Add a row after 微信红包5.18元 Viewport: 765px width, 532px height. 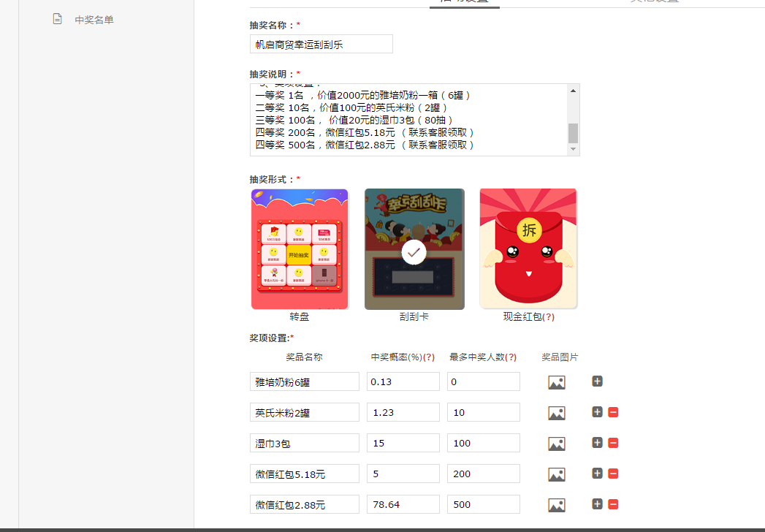597,474
